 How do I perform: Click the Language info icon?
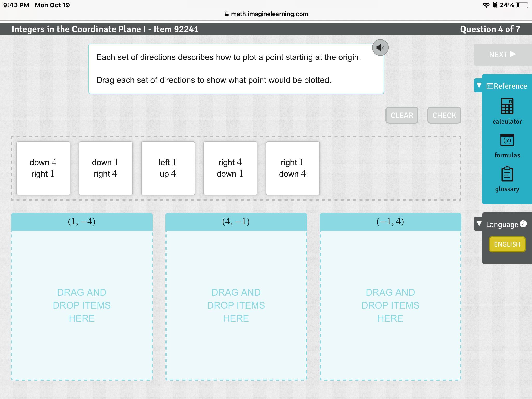[x=523, y=224]
